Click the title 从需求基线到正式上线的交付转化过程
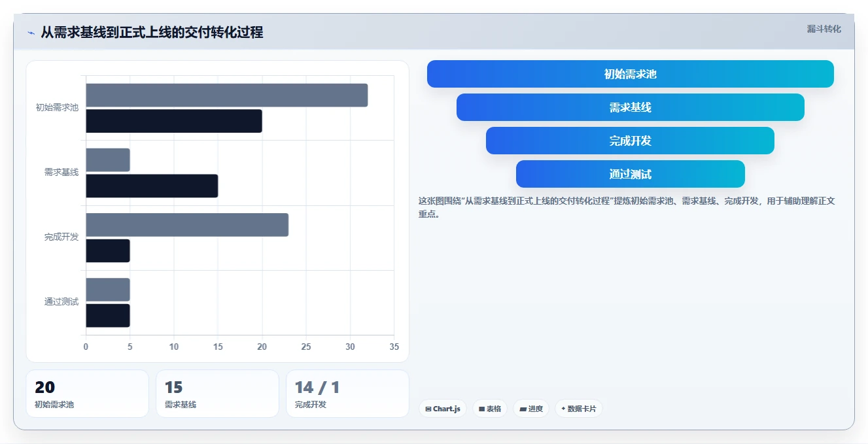The height and width of the screenshot is (444, 868). (x=152, y=33)
